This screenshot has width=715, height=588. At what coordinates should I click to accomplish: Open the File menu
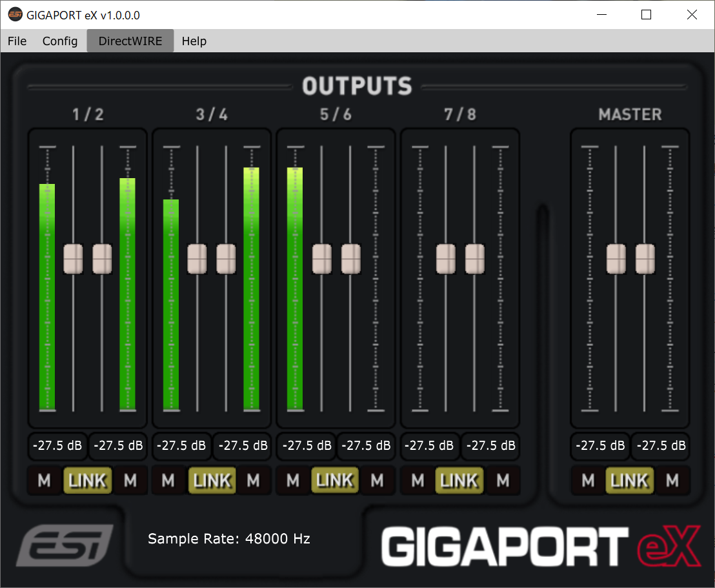(x=17, y=41)
